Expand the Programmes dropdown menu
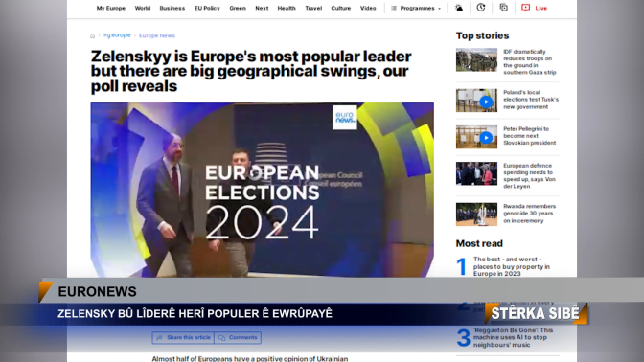644x362 pixels. point(416,9)
